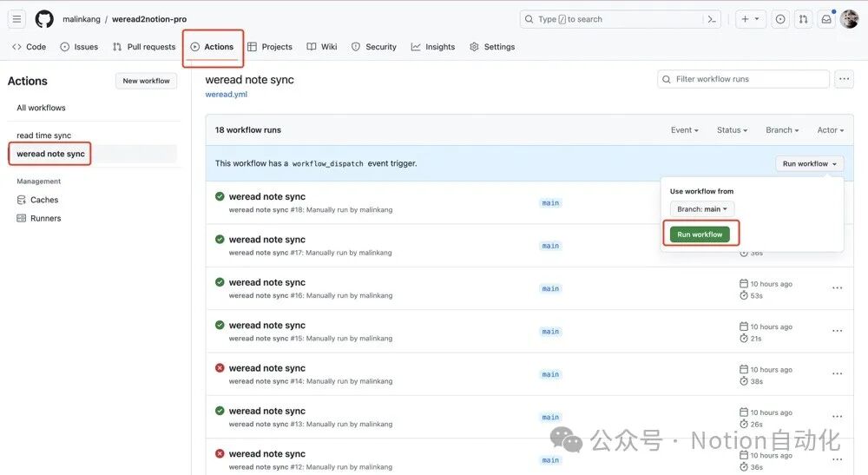Open the command palette icon

pyautogui.click(x=712, y=19)
